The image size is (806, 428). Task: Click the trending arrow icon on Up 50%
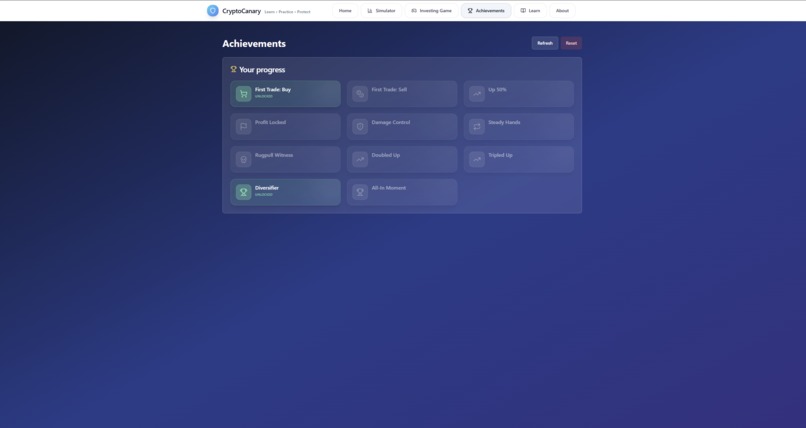pos(477,94)
